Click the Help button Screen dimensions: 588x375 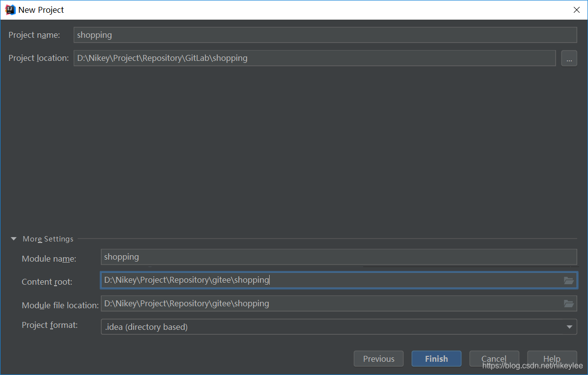[552, 358]
